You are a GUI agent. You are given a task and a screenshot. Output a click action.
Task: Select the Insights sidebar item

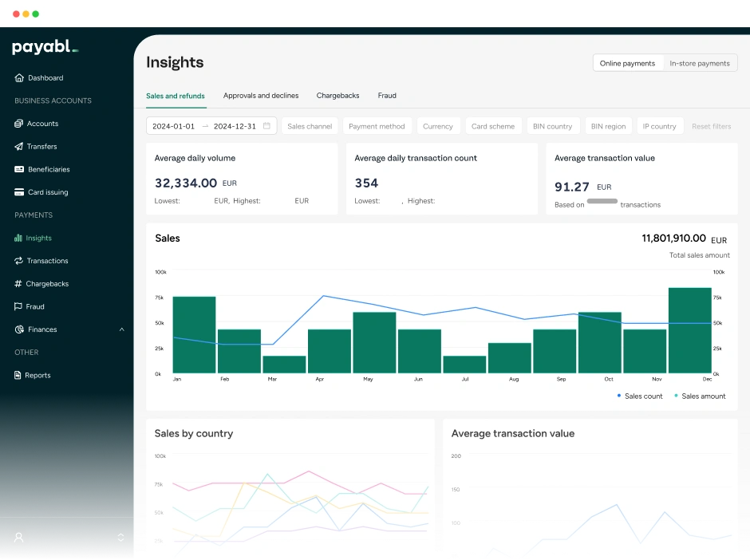pos(18,238)
